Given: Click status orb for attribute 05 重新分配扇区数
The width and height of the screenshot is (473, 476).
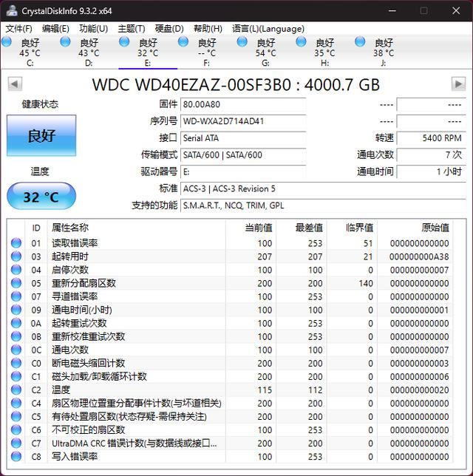Looking at the screenshot, I should coord(16,283).
